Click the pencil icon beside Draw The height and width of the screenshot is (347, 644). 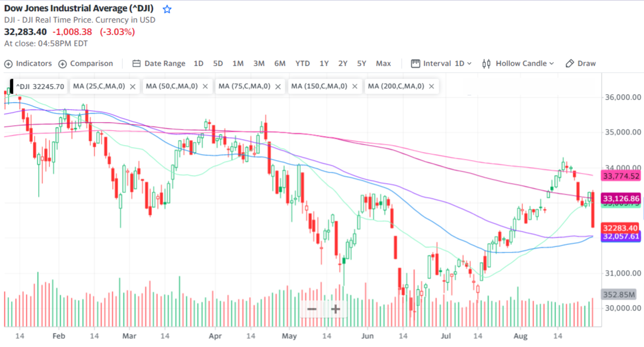point(569,63)
